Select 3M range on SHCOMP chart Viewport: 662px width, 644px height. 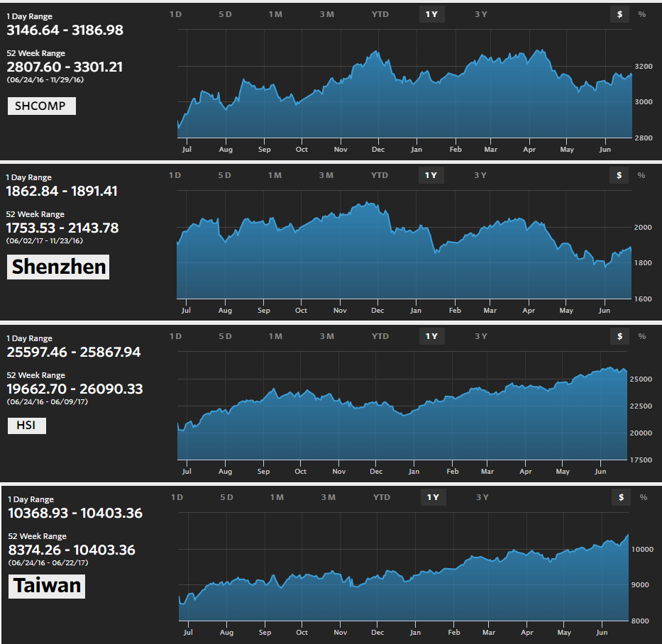point(327,14)
